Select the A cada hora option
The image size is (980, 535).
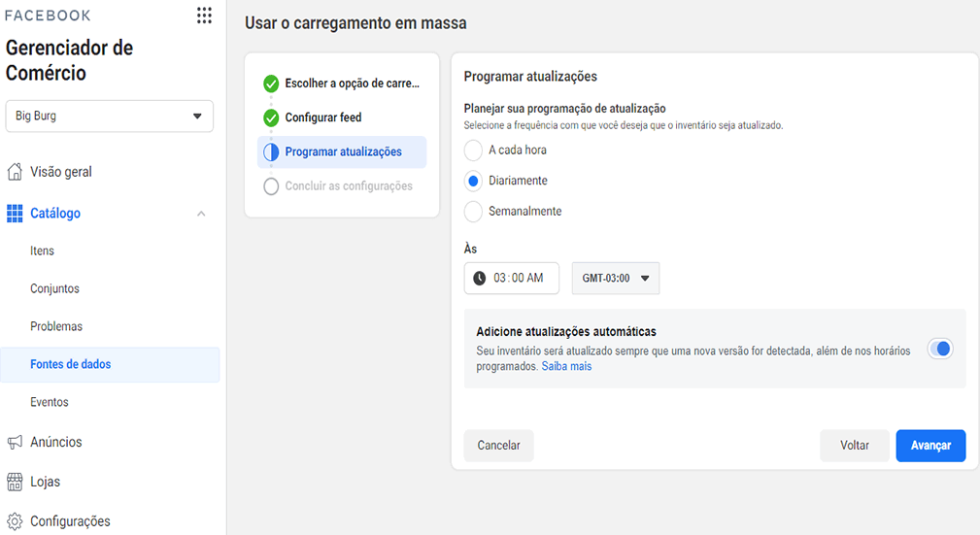(x=473, y=150)
